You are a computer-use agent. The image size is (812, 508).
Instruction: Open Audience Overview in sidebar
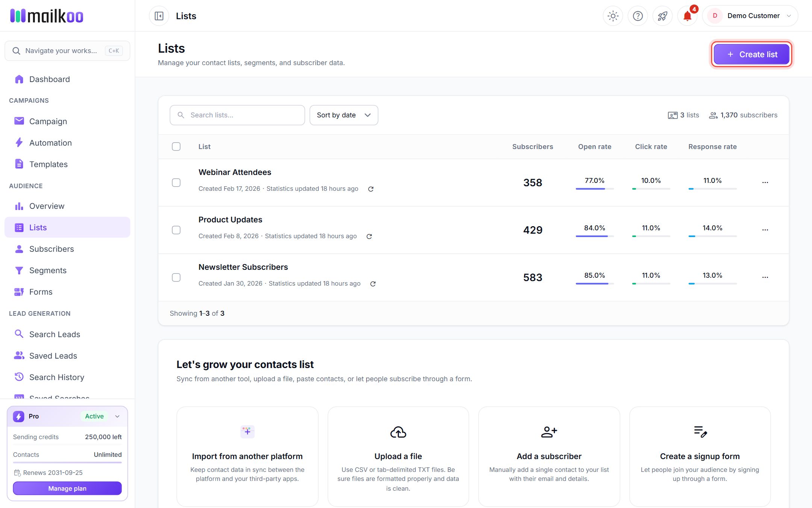coord(67,206)
